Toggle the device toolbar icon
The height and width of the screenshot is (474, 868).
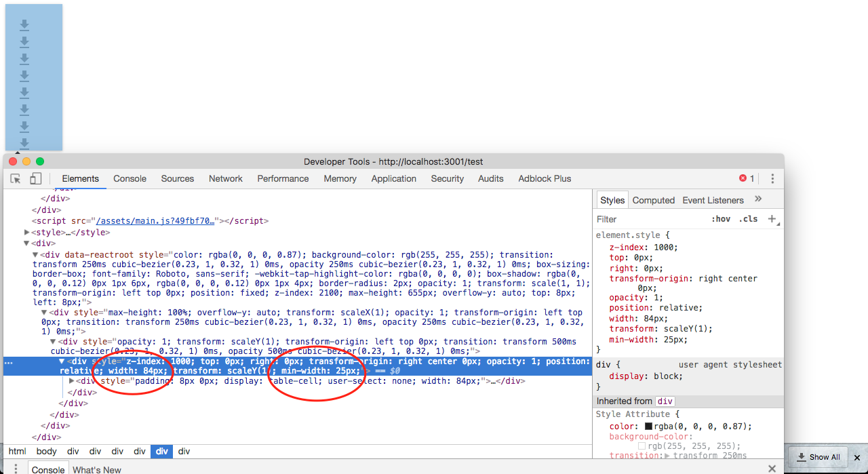point(36,178)
